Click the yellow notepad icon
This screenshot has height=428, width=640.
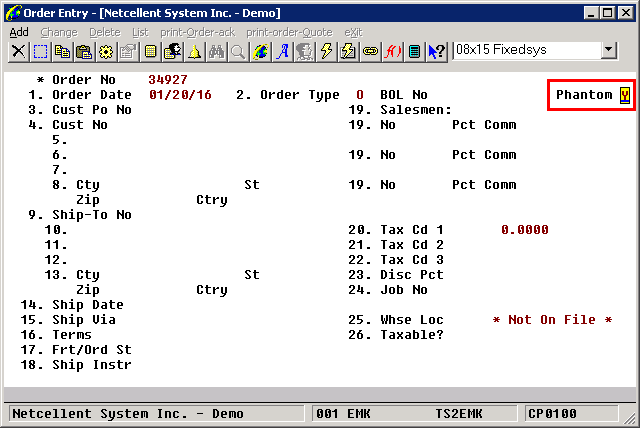coord(150,52)
